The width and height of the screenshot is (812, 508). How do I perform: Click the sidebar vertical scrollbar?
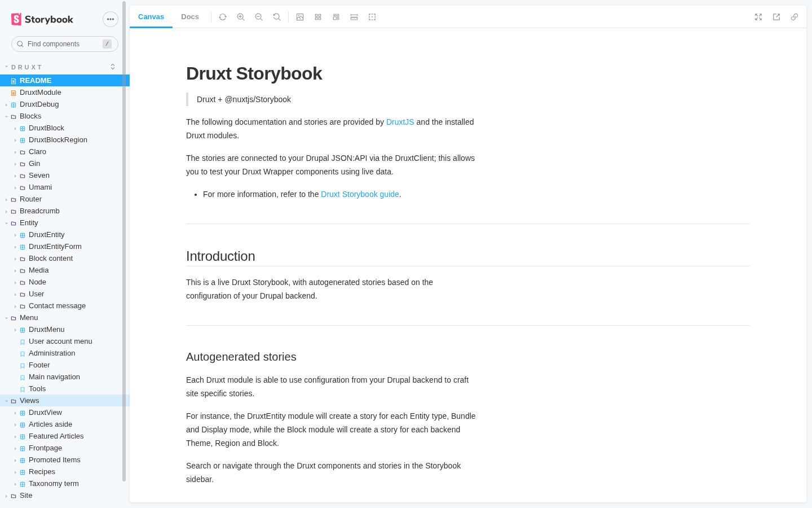[x=124, y=242]
